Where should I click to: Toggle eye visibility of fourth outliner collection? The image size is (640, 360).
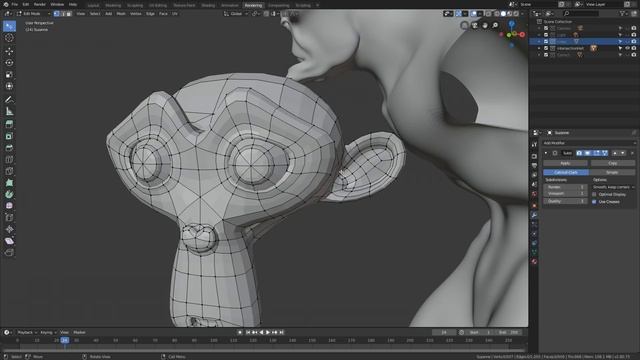pyautogui.click(x=627, y=48)
